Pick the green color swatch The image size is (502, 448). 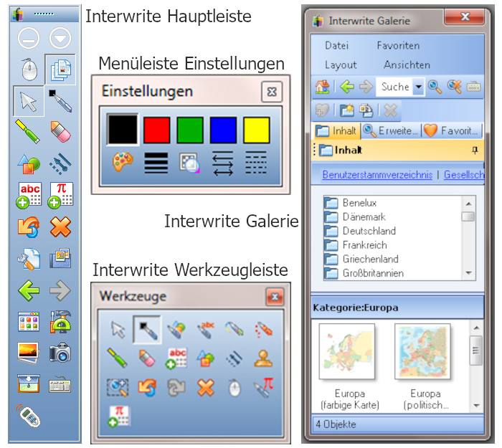coord(190,130)
